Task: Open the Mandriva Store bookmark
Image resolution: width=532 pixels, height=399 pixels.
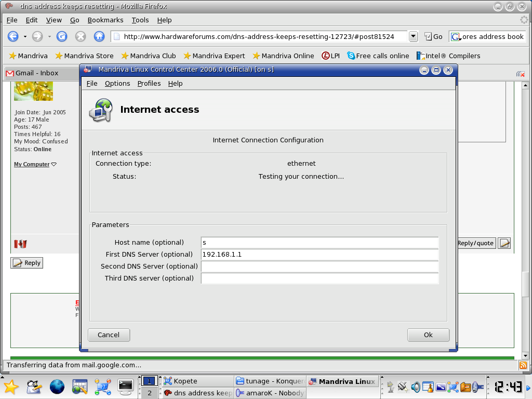Action: [84, 56]
